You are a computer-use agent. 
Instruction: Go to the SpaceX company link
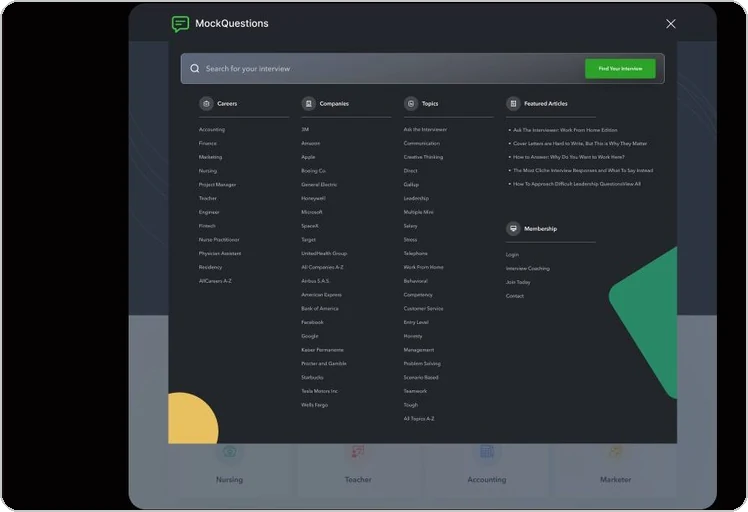point(310,226)
